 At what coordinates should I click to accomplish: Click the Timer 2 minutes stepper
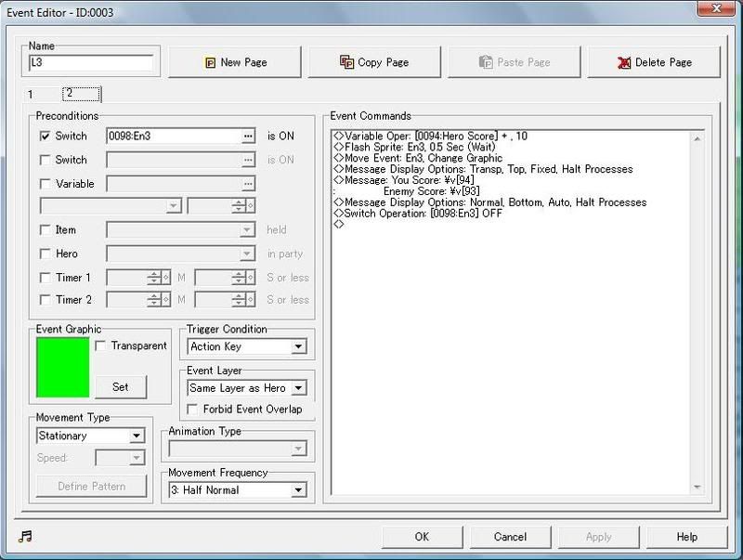tap(138, 300)
